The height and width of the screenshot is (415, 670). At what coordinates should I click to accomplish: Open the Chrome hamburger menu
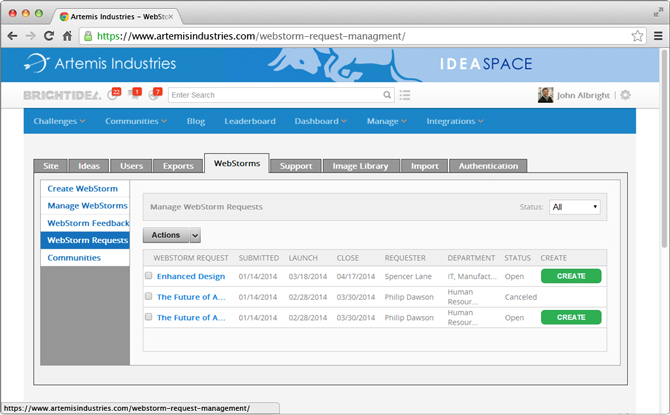tap(658, 36)
